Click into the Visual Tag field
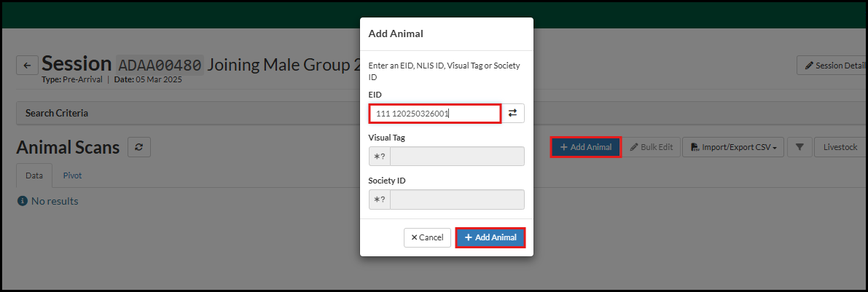The image size is (868, 292). (x=457, y=157)
